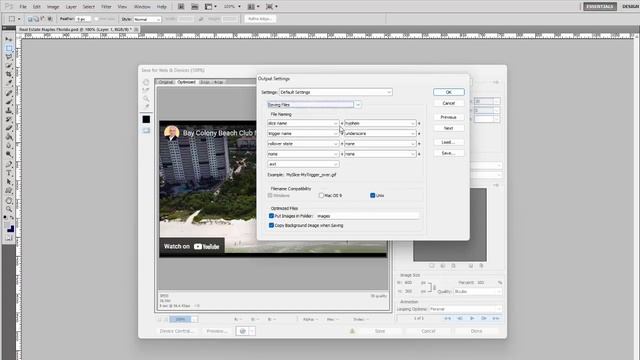640x360 pixels.
Task: Click the Feather input field
Action: coord(83,19)
